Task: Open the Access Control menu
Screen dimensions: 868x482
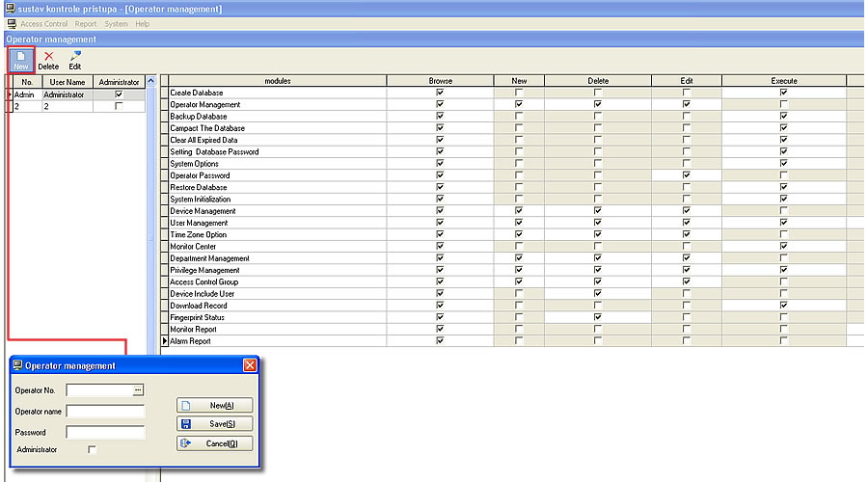Action: [x=44, y=23]
